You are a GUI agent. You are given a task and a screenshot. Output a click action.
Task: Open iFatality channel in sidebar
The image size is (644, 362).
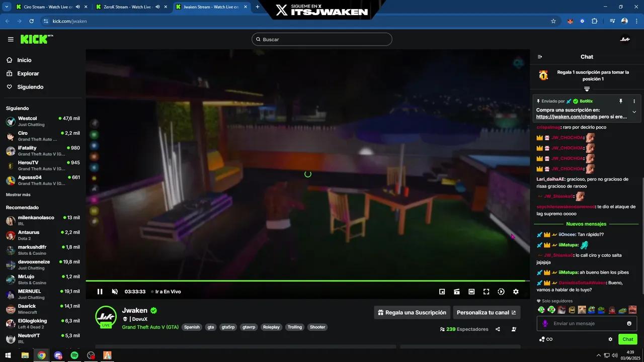click(x=43, y=151)
